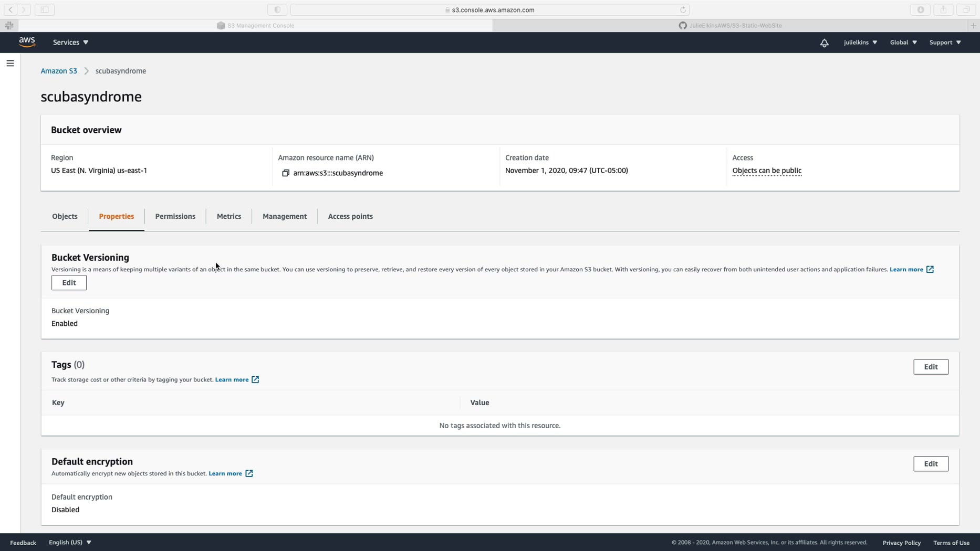The height and width of the screenshot is (551, 980).
Task: Click the creation date November 1, 2020
Action: pos(566,171)
